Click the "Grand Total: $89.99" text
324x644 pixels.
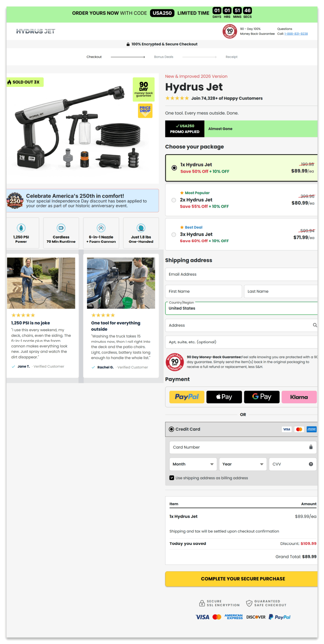coord(296,557)
